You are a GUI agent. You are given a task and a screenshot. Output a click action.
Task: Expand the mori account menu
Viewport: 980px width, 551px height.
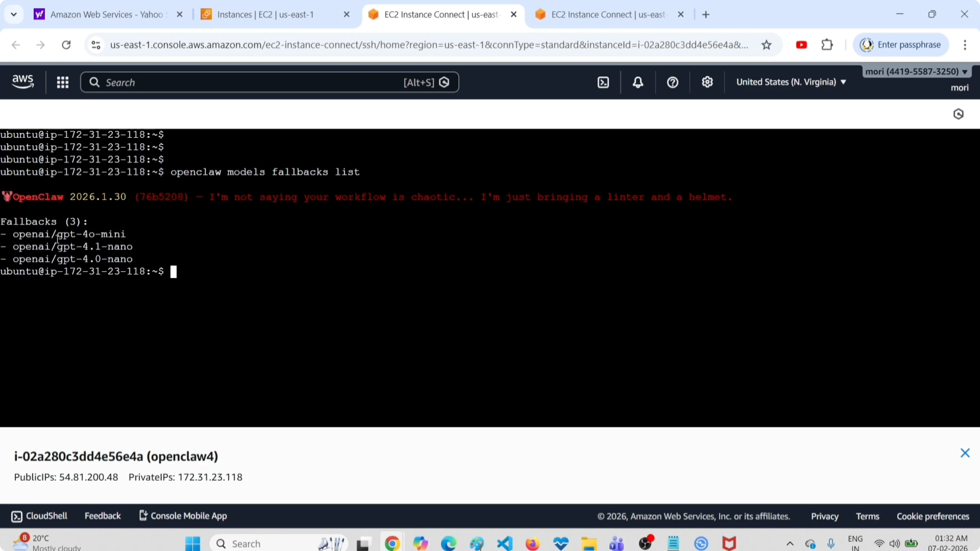916,72
